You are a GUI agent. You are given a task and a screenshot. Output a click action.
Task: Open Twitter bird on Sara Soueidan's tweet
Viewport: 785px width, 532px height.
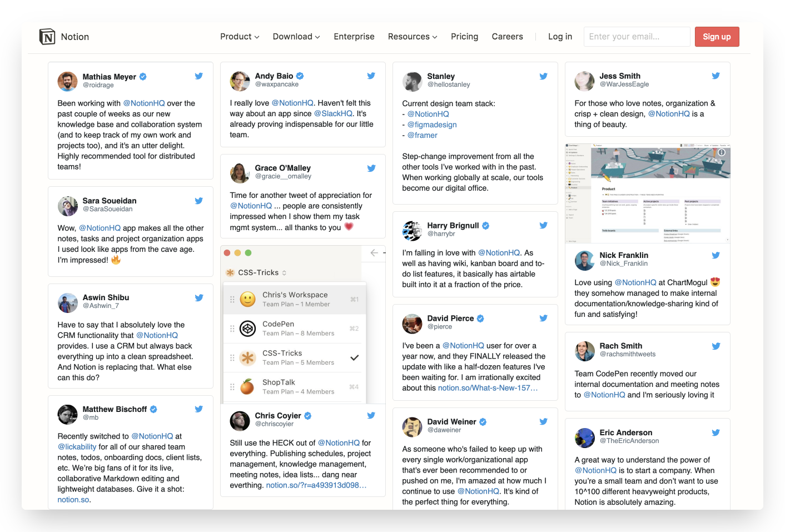pos(198,201)
